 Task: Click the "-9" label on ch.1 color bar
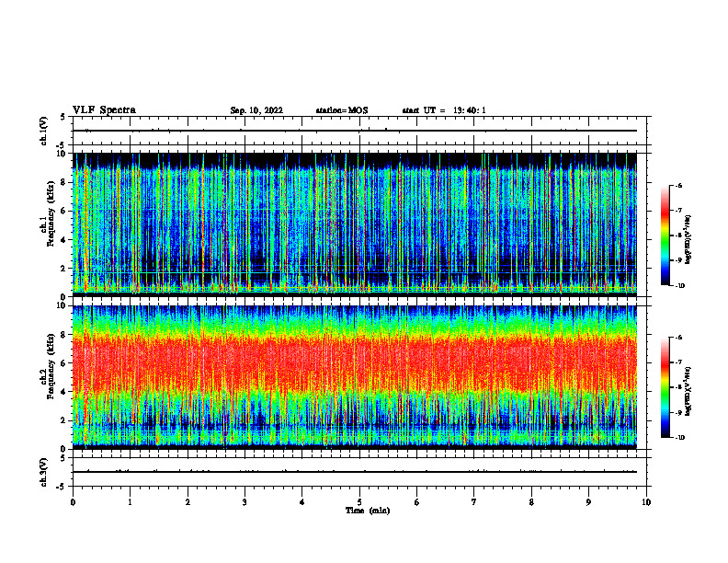679,260
